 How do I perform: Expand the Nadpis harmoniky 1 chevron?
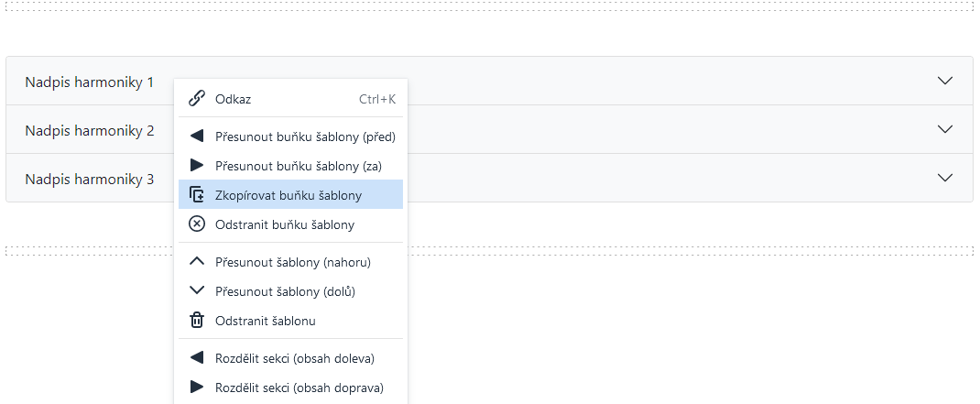[x=945, y=81]
